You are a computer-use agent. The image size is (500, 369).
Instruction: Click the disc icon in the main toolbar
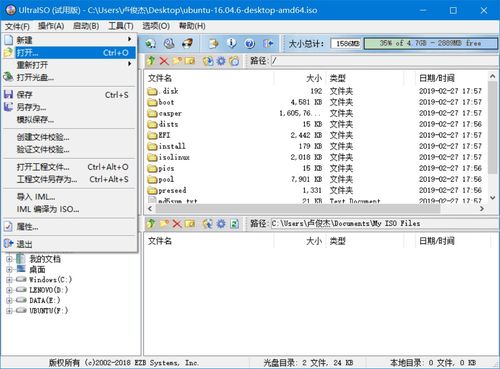(169, 43)
